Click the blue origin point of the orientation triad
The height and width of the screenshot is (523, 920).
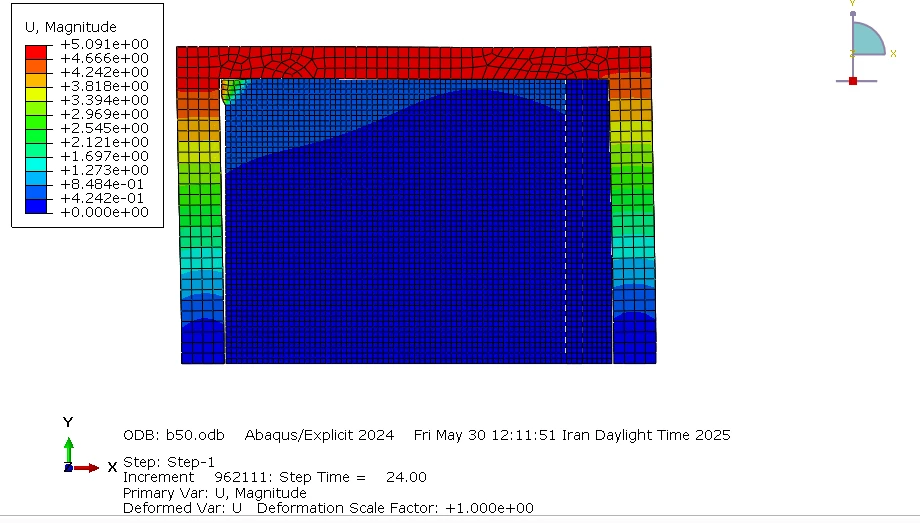pos(67,467)
